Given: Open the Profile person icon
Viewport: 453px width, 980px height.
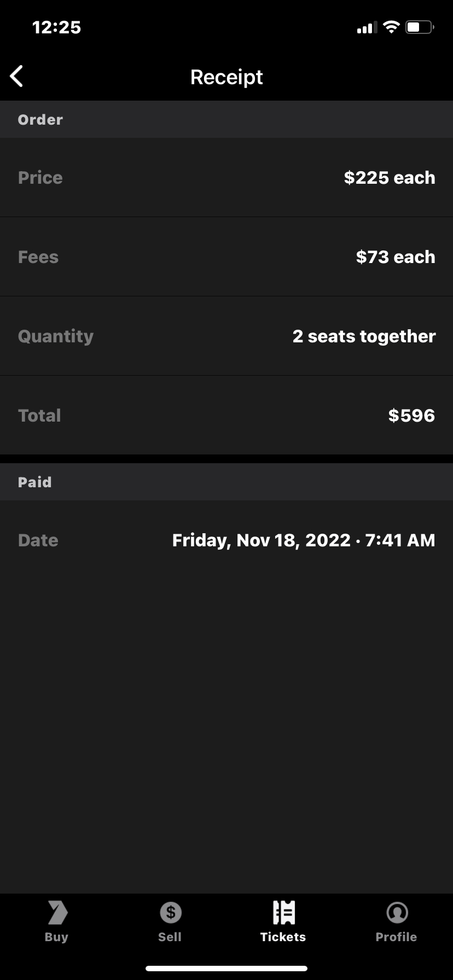Looking at the screenshot, I should coord(397,912).
